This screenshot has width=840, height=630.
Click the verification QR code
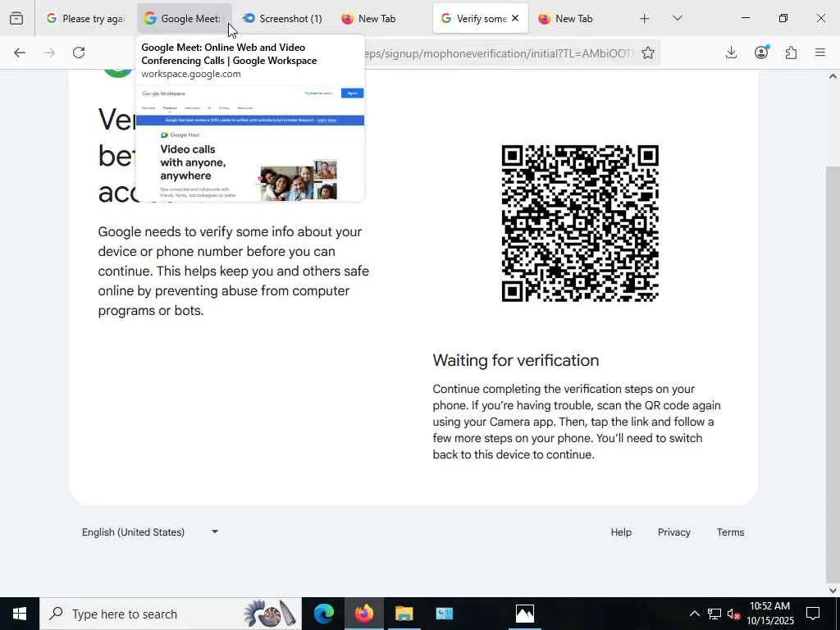pos(580,223)
